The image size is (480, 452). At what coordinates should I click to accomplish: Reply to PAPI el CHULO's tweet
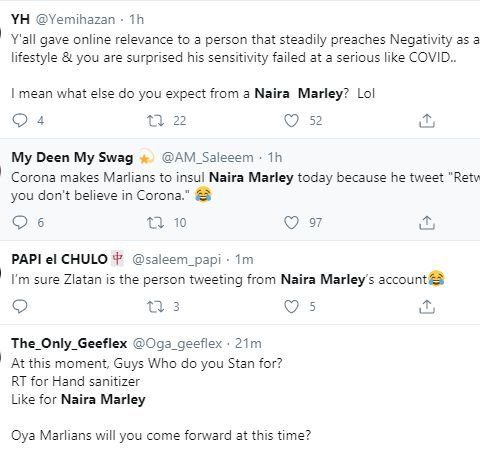tap(20, 306)
